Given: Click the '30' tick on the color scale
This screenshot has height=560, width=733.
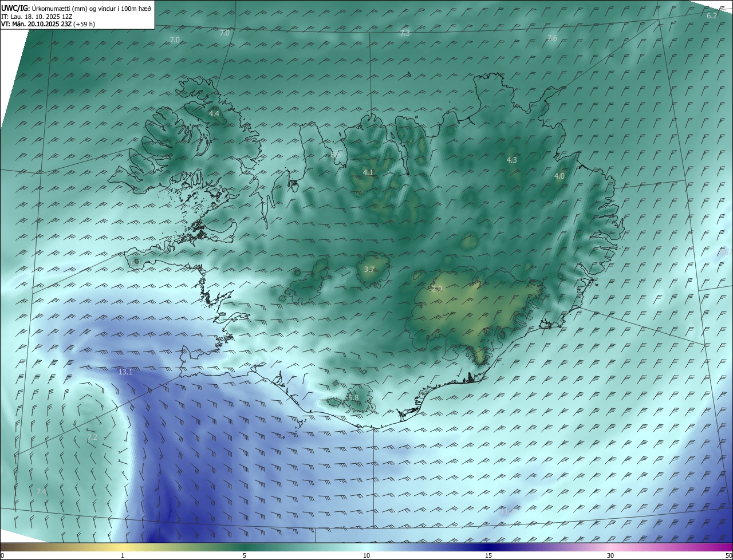Looking at the screenshot, I should [x=610, y=555].
